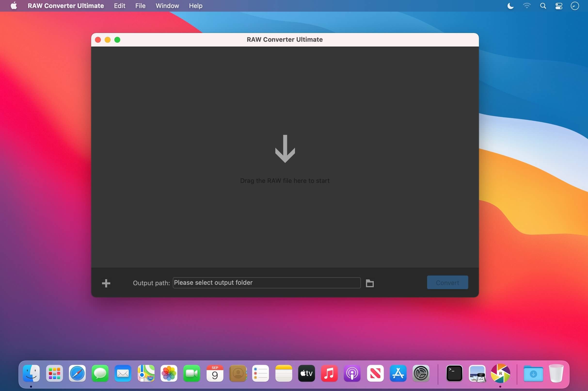The height and width of the screenshot is (391, 588).
Task: Open the Edit menu
Action: [x=119, y=6]
